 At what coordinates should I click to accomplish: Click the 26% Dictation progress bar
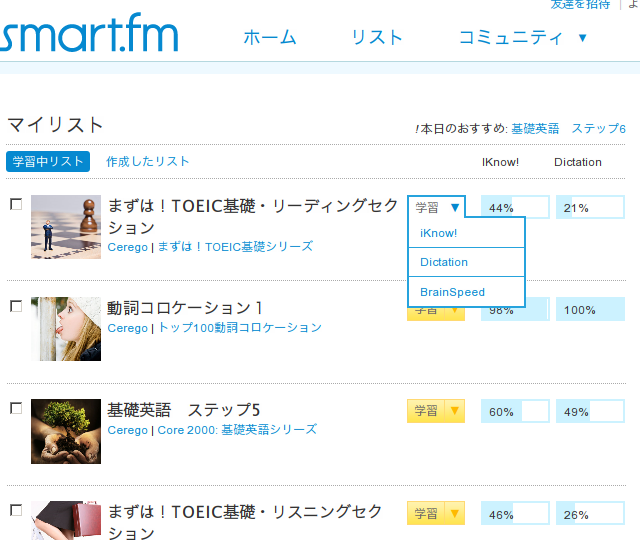click(x=590, y=513)
